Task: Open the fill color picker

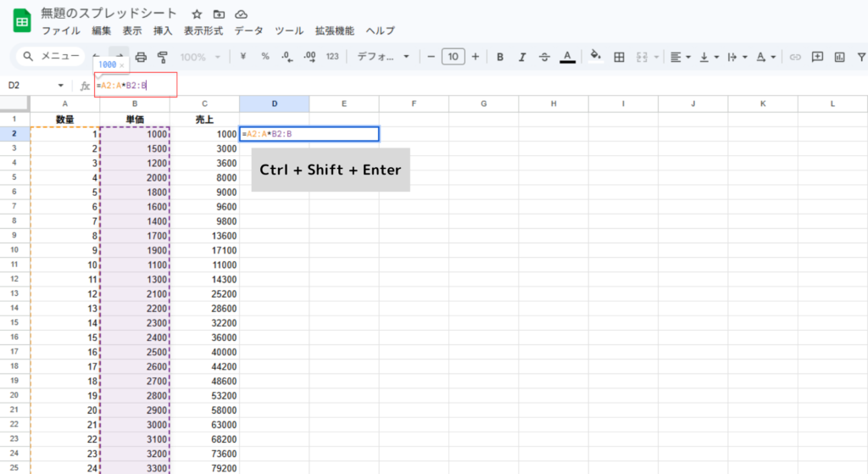Action: click(595, 57)
